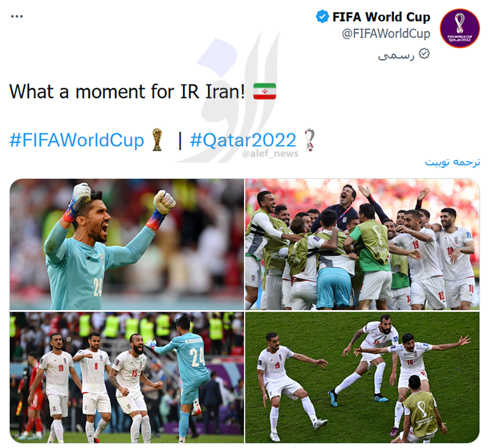Click the @alef_news watermark text

point(270,154)
